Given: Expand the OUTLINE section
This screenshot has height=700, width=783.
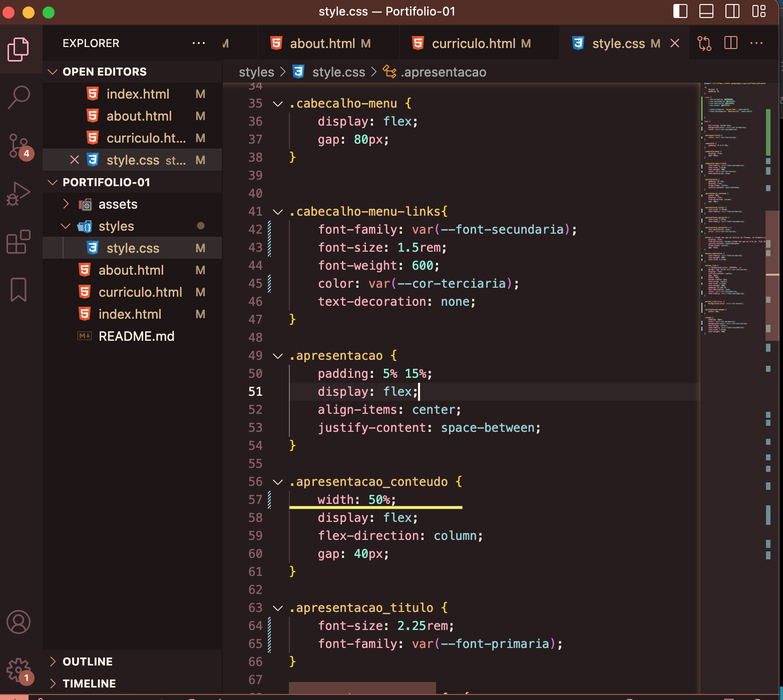Looking at the screenshot, I should pyautogui.click(x=53, y=661).
